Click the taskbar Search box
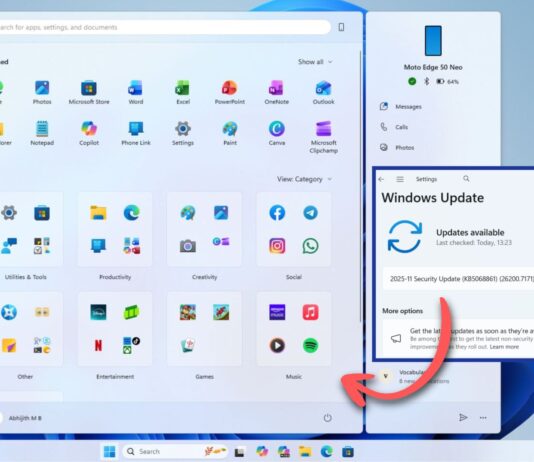534x462 pixels. click(175, 452)
